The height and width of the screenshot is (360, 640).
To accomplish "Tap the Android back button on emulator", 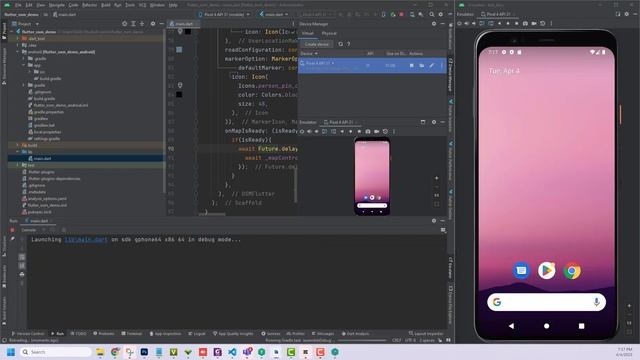I will pyautogui.click(x=511, y=326).
